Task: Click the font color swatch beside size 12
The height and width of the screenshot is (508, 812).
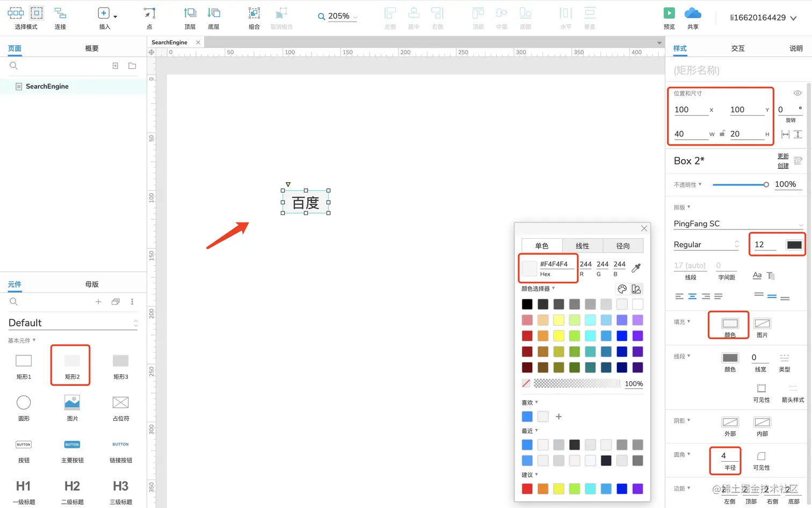Action: pos(794,245)
